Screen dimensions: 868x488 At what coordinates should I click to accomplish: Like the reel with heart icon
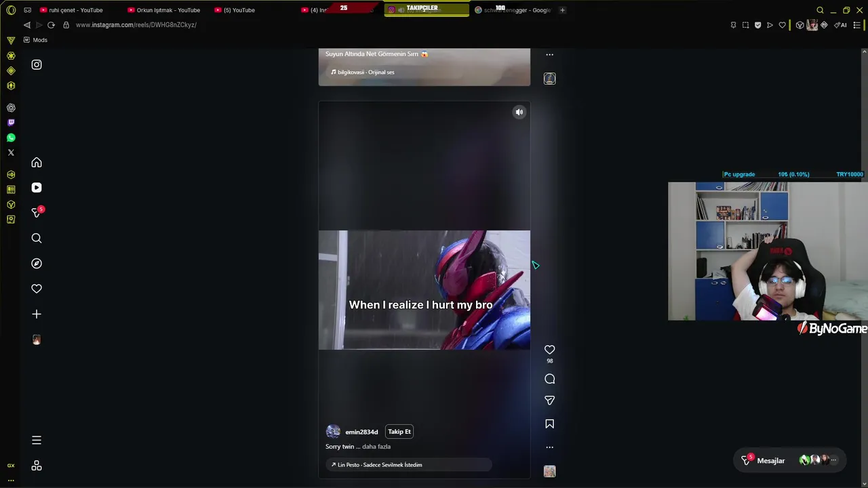(x=550, y=350)
